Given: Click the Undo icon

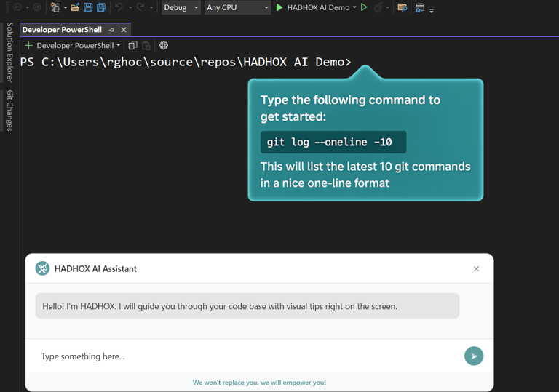Looking at the screenshot, I should pyautogui.click(x=119, y=7).
